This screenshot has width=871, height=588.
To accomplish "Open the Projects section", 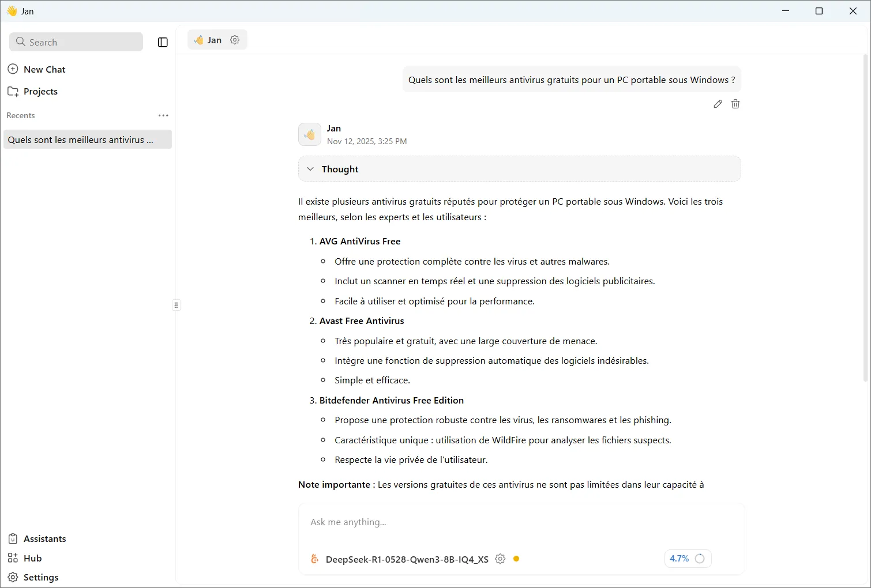I will (40, 91).
